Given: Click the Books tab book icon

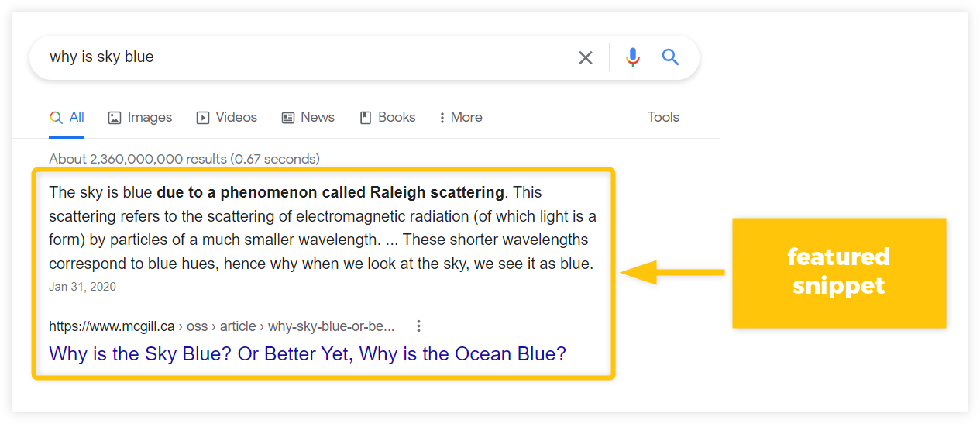Looking at the screenshot, I should point(366,118).
